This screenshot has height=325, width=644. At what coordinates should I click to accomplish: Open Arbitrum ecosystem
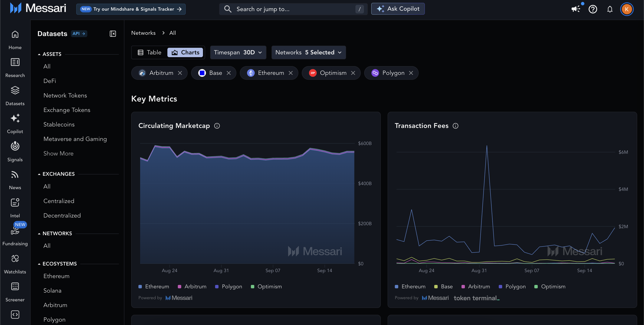(x=55, y=305)
